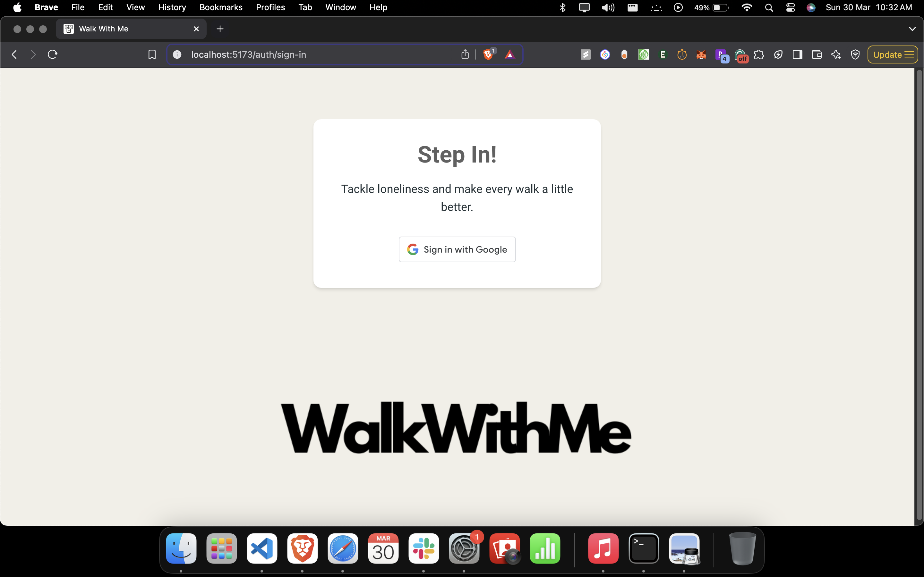Reload the current page

coord(52,54)
